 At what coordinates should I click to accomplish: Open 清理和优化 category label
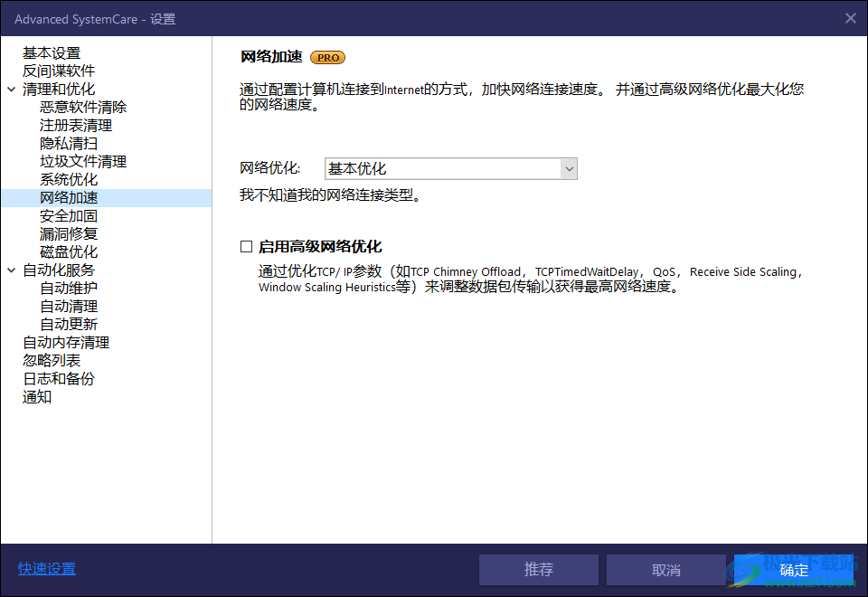click(59, 90)
